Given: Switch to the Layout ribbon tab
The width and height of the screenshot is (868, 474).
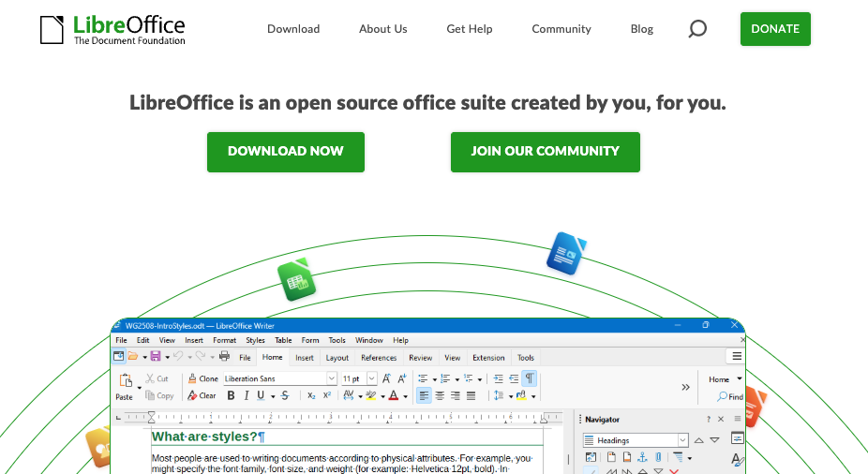Looking at the screenshot, I should pos(337,358).
